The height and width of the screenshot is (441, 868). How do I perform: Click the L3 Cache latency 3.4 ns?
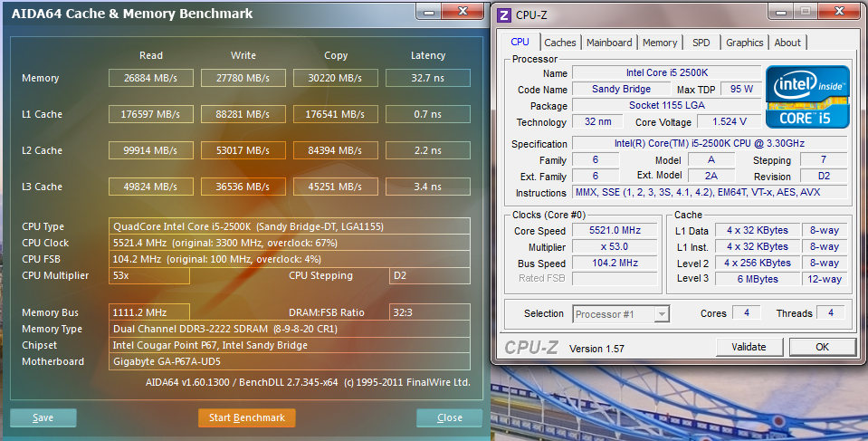tap(428, 187)
